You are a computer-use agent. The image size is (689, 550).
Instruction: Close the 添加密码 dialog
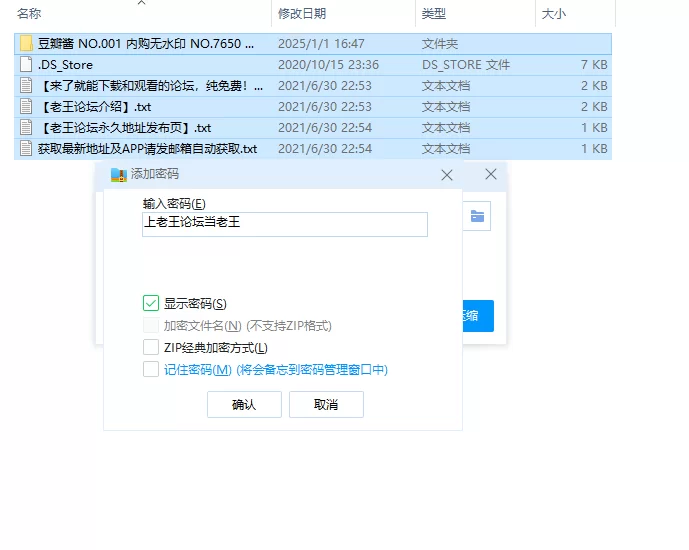pos(446,175)
